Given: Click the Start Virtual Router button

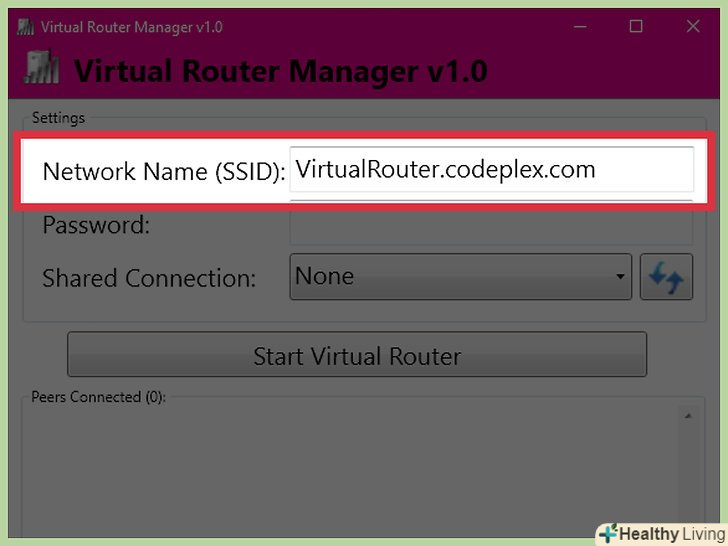Looking at the screenshot, I should coord(357,354).
